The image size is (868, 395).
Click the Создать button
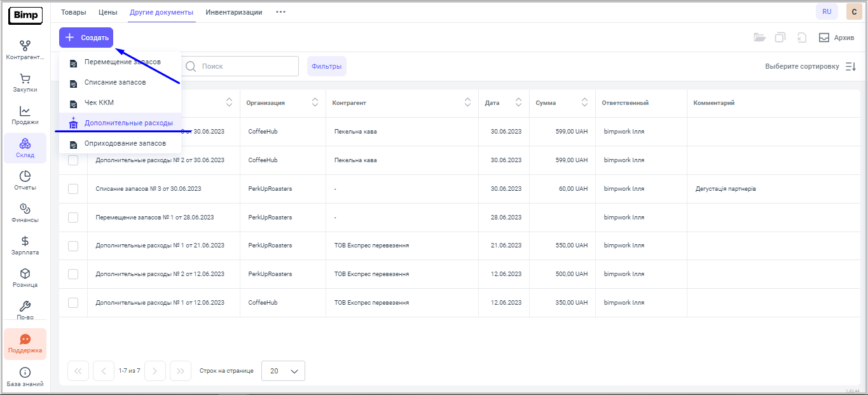click(86, 38)
